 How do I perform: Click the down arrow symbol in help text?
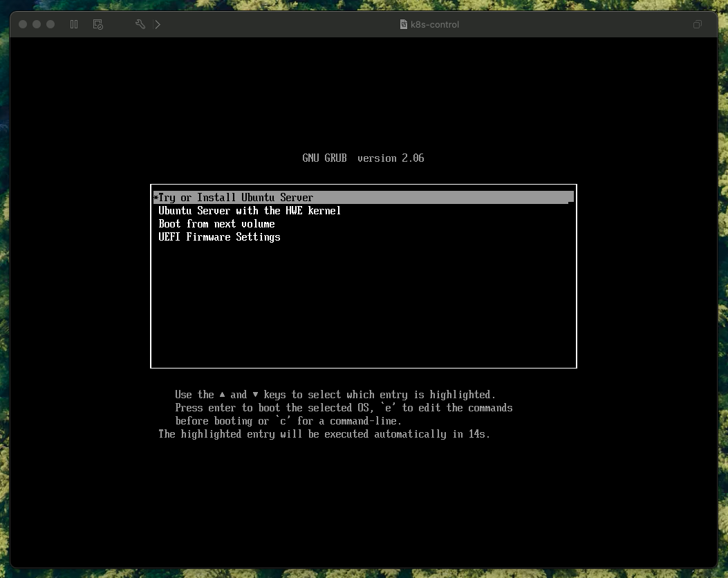[255, 395]
